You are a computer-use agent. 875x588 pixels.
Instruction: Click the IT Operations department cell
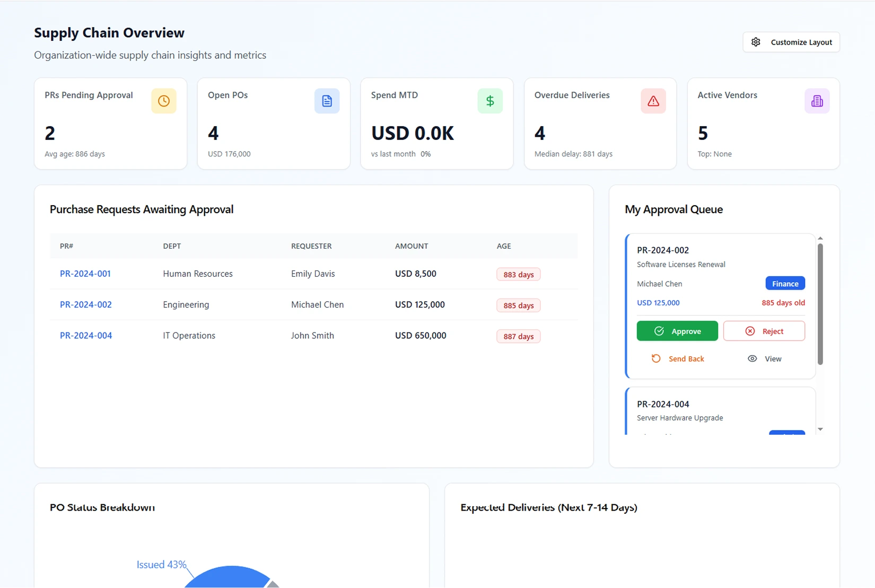tap(189, 336)
